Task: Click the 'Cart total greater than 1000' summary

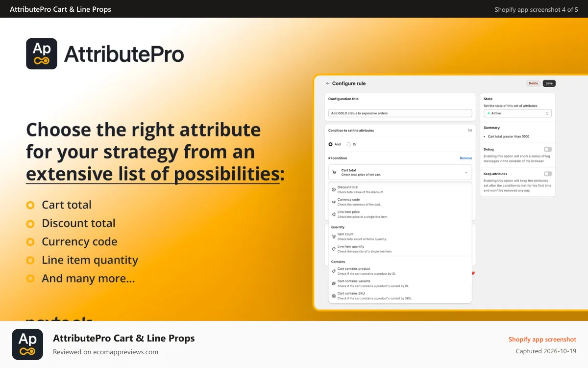Action: point(509,136)
